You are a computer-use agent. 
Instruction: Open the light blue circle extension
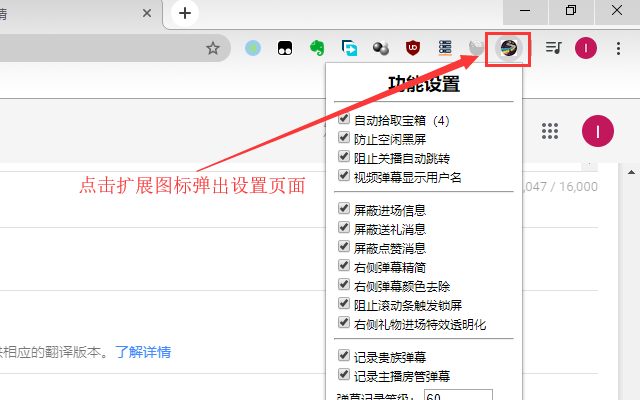[253, 48]
